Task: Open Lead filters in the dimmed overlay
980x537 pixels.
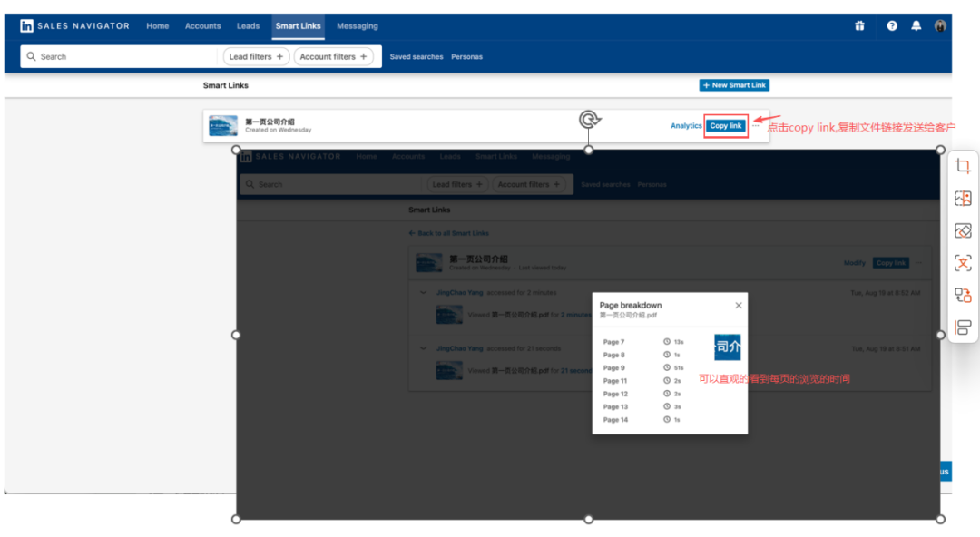Action: pyautogui.click(x=457, y=184)
